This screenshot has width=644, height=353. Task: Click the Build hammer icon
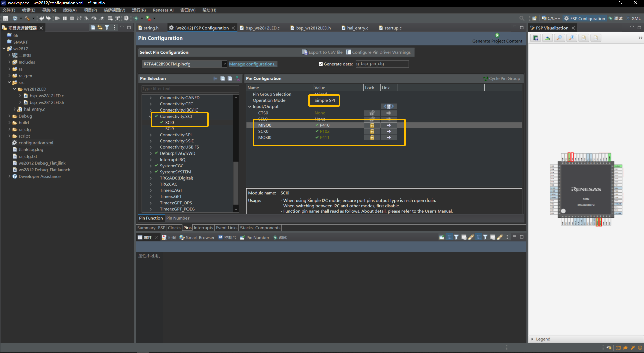(28, 18)
